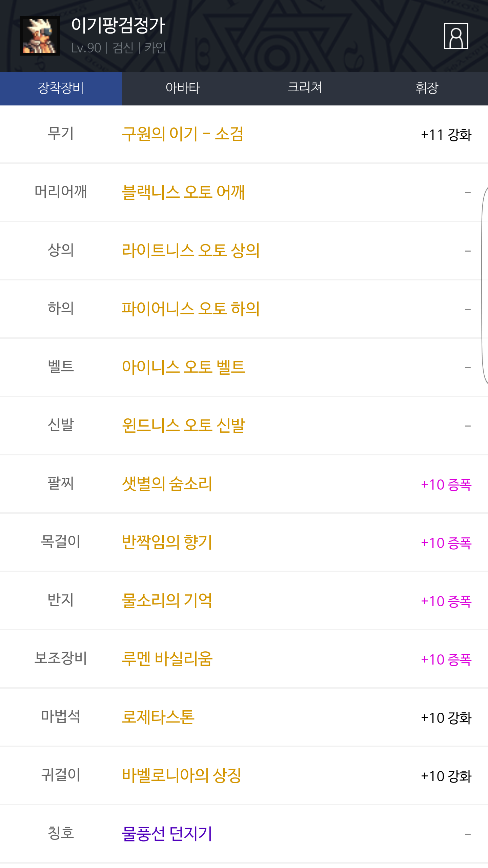Click magic stone 로제타스톤
Screen dimensions: 488x868
(158, 717)
